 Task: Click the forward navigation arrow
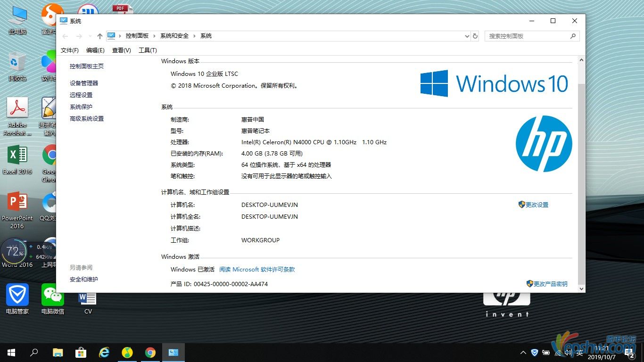pos(79,36)
